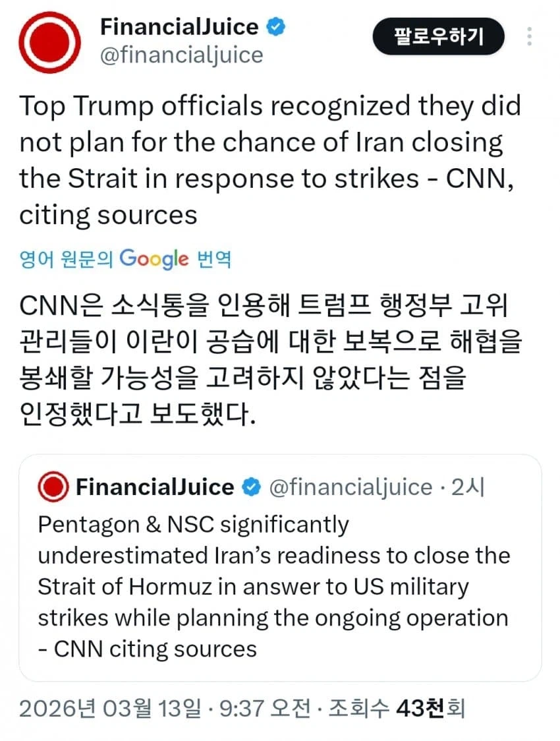
Task: Open the FinancialJuice display name at top
Action: (179, 28)
